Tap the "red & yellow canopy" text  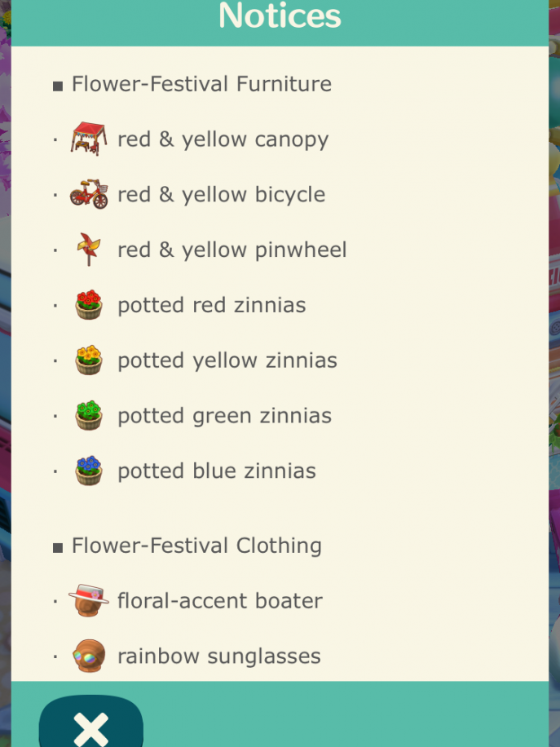223,139
